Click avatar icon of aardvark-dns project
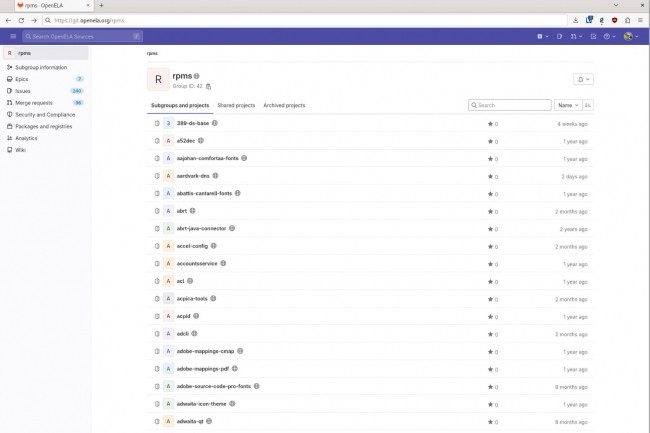 tap(168, 175)
